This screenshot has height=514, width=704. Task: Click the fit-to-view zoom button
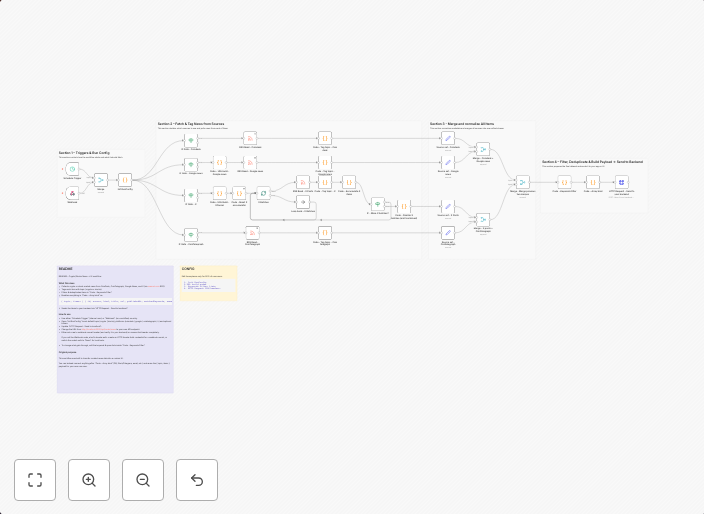[35, 480]
